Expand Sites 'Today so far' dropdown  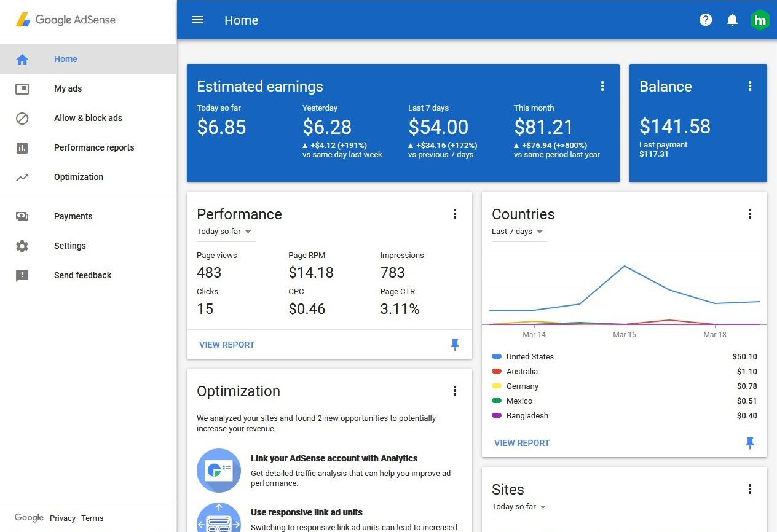pos(519,507)
